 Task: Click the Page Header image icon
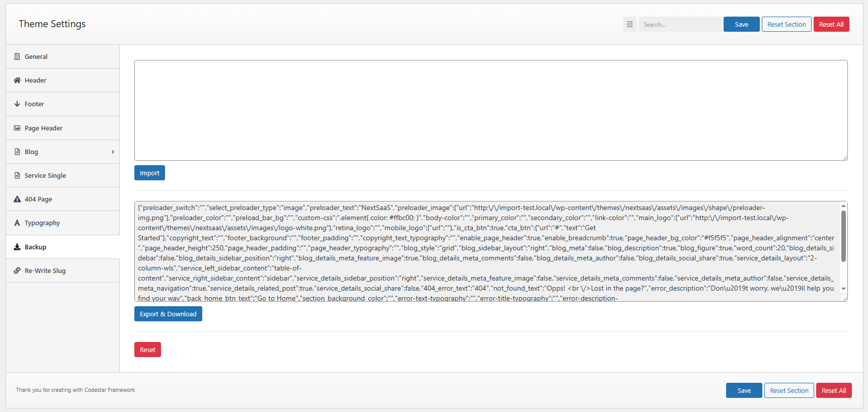tap(17, 128)
